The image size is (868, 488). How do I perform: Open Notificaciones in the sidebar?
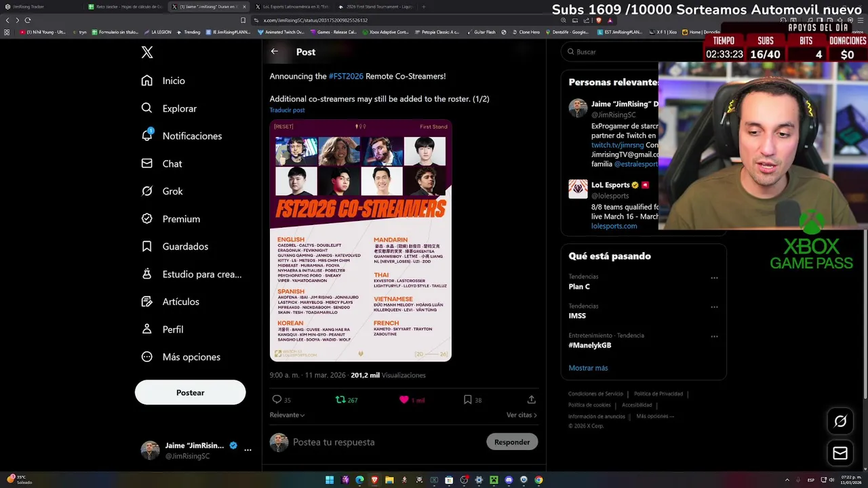[181, 136]
